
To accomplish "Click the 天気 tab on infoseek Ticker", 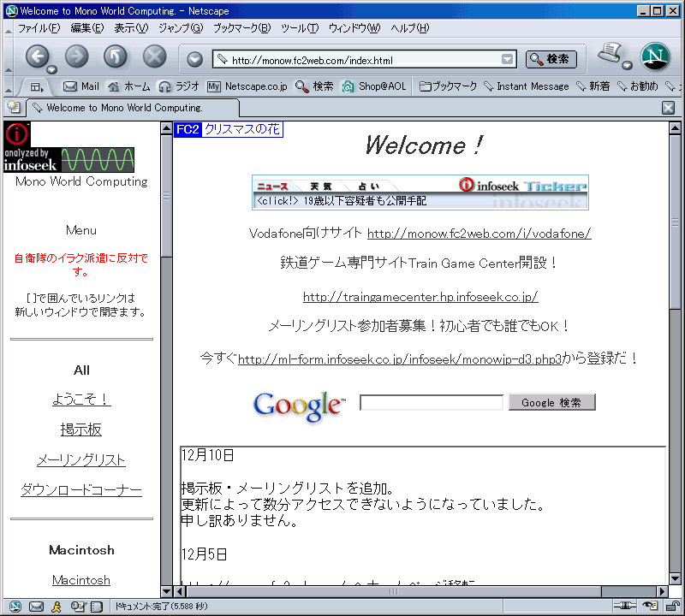I will (x=321, y=187).
